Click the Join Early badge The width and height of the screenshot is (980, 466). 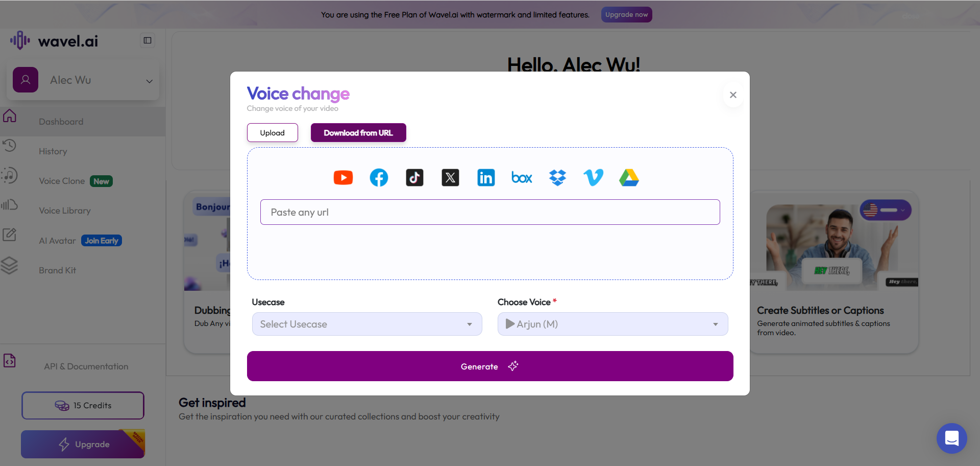click(x=102, y=241)
